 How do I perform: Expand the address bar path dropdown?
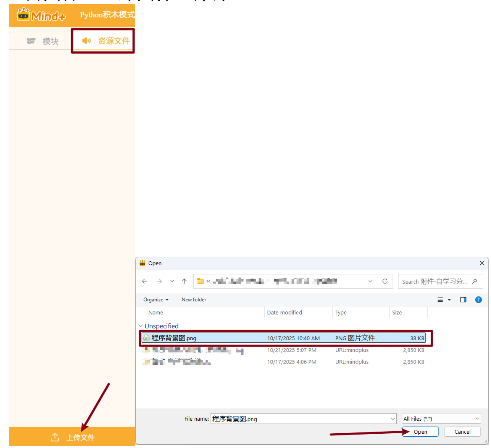[x=370, y=281]
